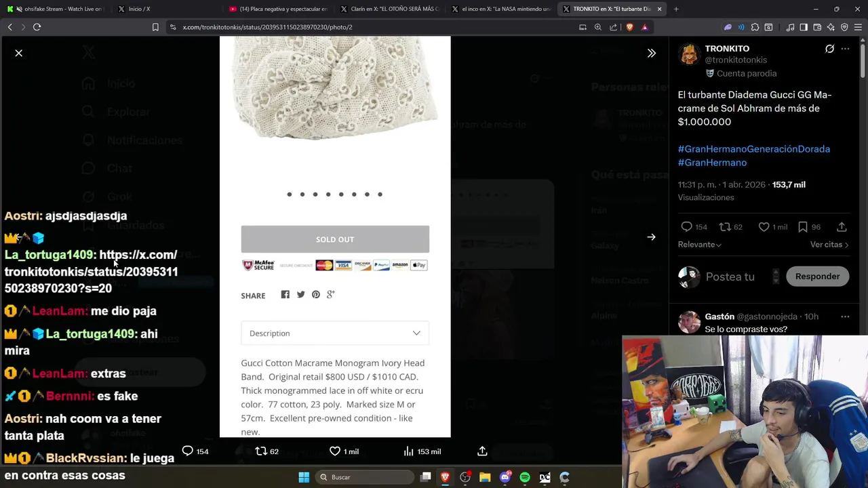Click the heart icon below the photo
The height and width of the screenshot is (488, 868).
click(x=334, y=451)
